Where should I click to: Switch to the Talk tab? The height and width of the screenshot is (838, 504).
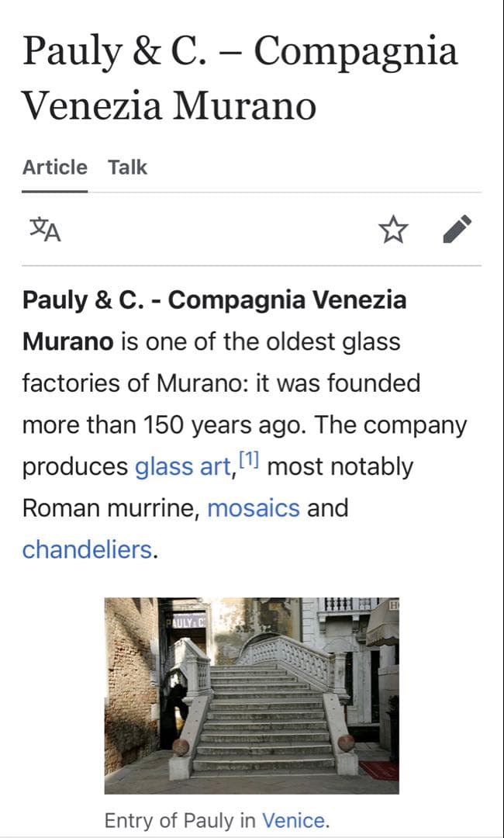(x=127, y=168)
